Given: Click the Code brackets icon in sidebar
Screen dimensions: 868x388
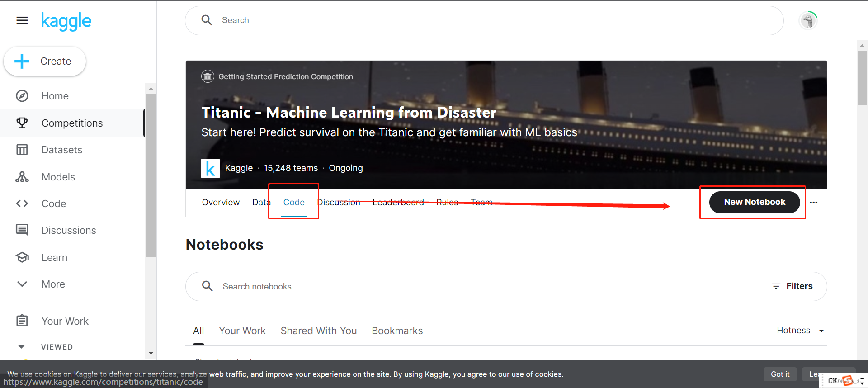Looking at the screenshot, I should [22, 203].
